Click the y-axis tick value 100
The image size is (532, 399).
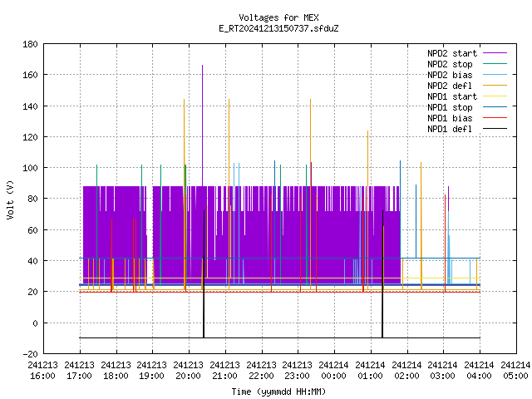coord(30,168)
